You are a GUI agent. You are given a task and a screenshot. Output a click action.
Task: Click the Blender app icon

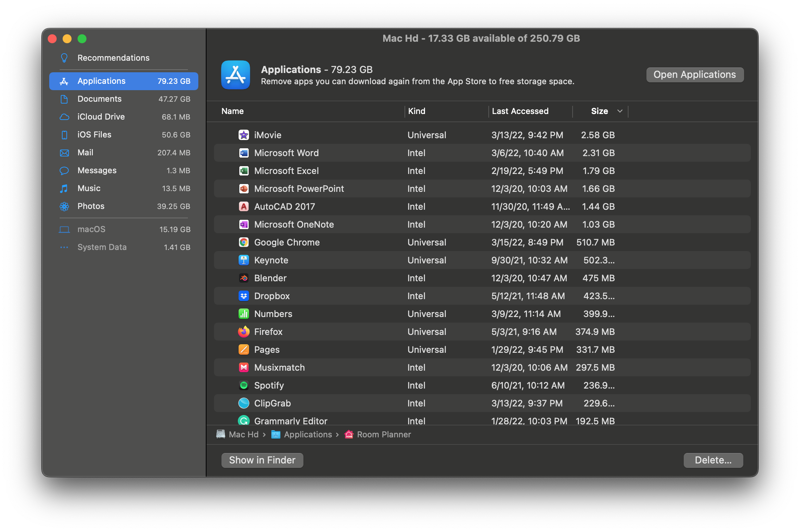click(243, 278)
